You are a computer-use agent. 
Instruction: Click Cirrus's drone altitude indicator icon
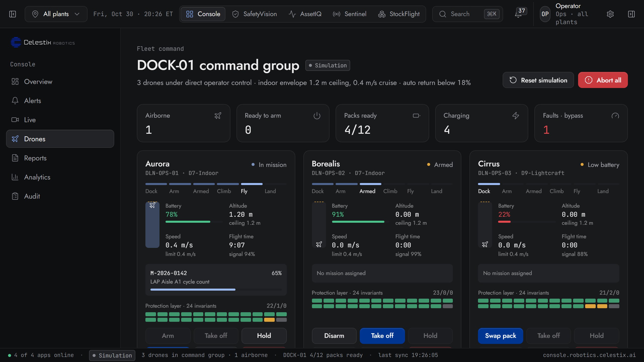(x=485, y=244)
